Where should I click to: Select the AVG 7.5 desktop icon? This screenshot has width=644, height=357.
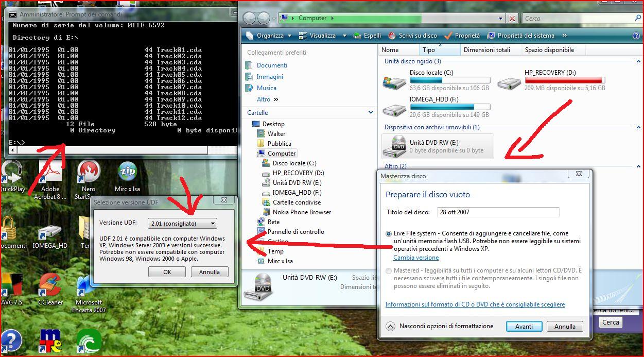coord(11,290)
